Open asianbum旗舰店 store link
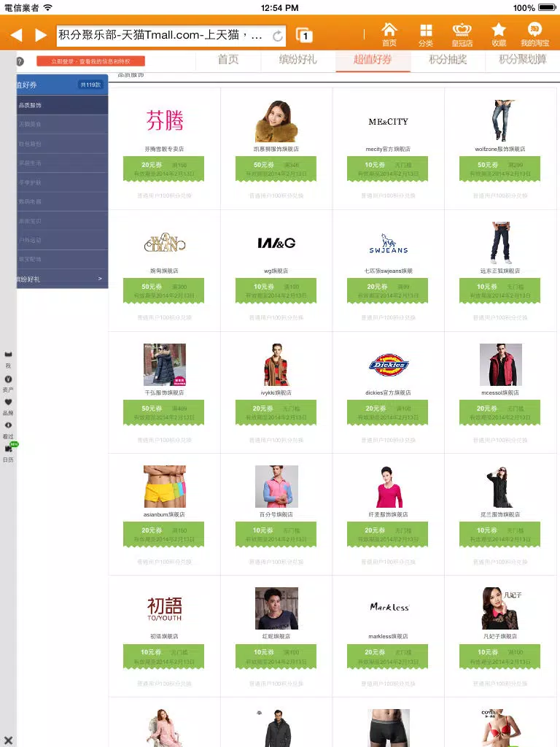The image size is (560, 747). coord(164,514)
